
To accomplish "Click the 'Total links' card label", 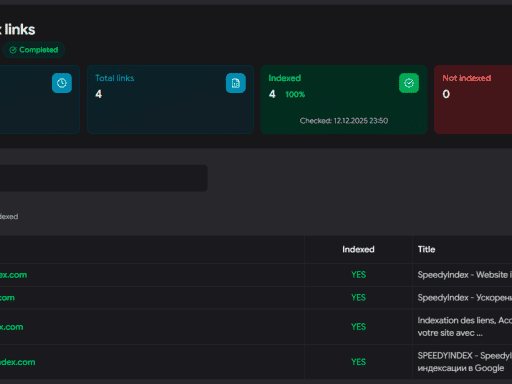I will (115, 78).
